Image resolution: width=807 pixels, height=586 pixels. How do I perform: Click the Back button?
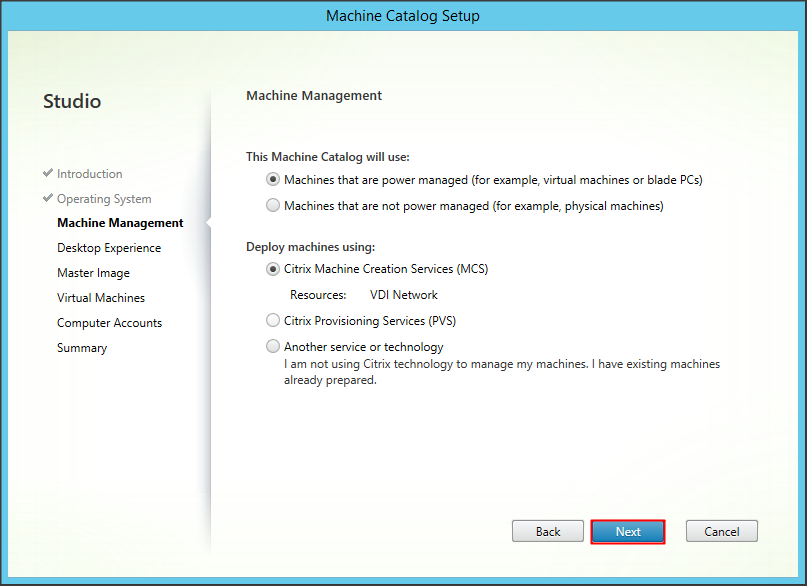pyautogui.click(x=547, y=531)
